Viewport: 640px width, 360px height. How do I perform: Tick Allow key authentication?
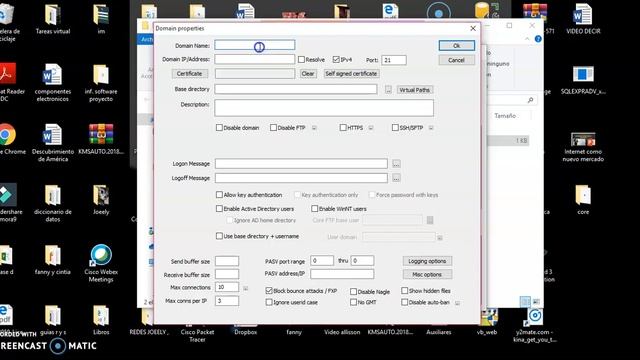(x=219, y=195)
